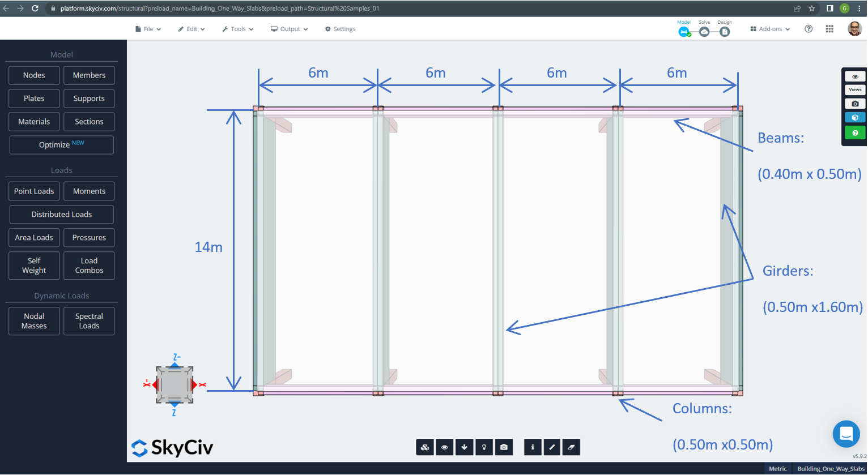868x475 pixels.
Task: Toggle the blue 3D cube render button
Action: point(855,118)
